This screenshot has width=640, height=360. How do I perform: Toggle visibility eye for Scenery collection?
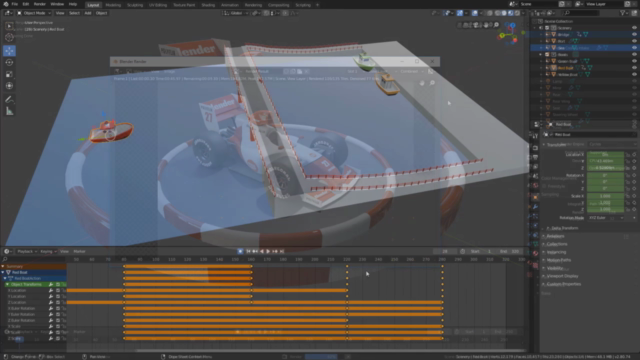click(634, 28)
